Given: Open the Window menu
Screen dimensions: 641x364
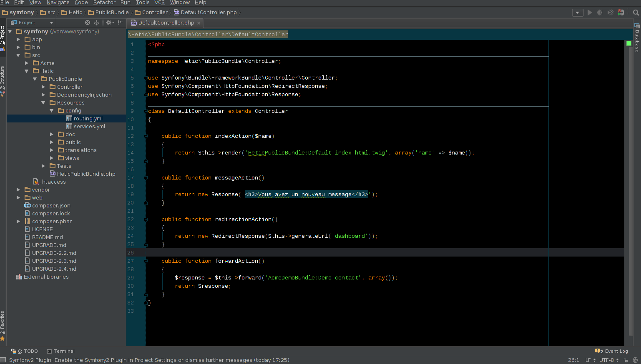Looking at the screenshot, I should pyautogui.click(x=180, y=2).
